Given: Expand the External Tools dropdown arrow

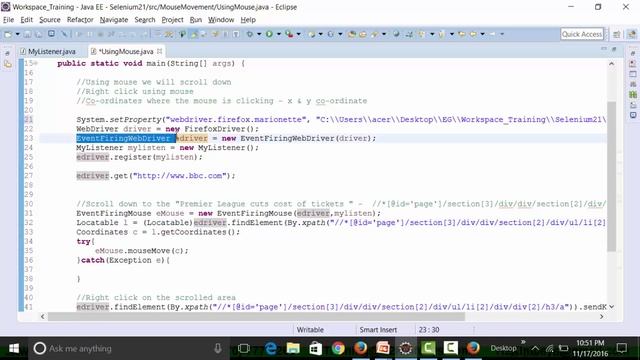Looking at the screenshot, I should [299, 34].
